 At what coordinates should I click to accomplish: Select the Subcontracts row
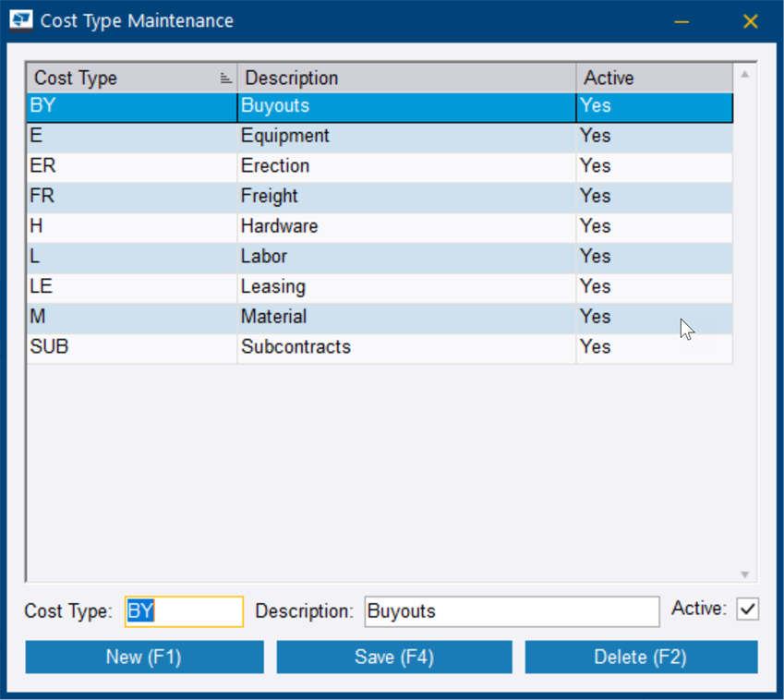coord(277,347)
